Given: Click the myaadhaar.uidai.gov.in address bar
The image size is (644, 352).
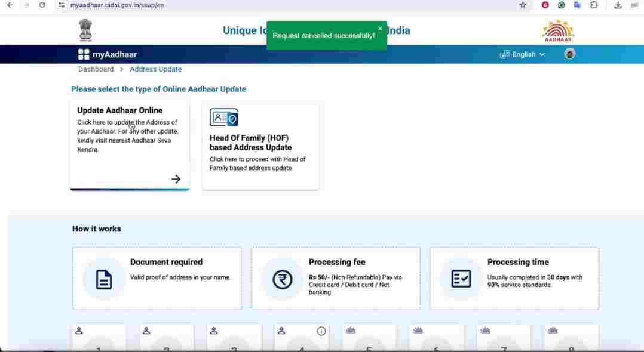Looking at the screenshot, I should point(117,5).
